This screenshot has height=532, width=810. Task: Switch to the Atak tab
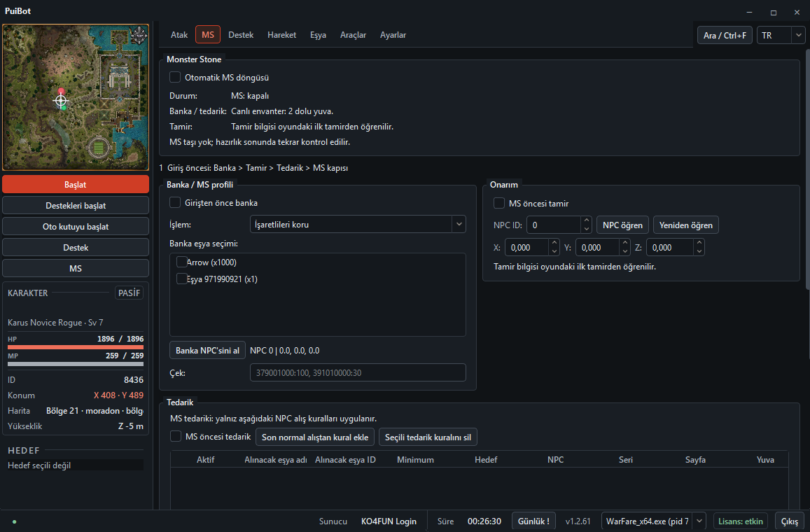click(x=179, y=34)
